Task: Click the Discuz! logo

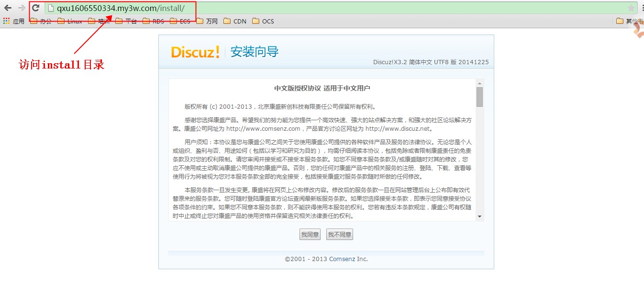Action: pyautogui.click(x=195, y=52)
